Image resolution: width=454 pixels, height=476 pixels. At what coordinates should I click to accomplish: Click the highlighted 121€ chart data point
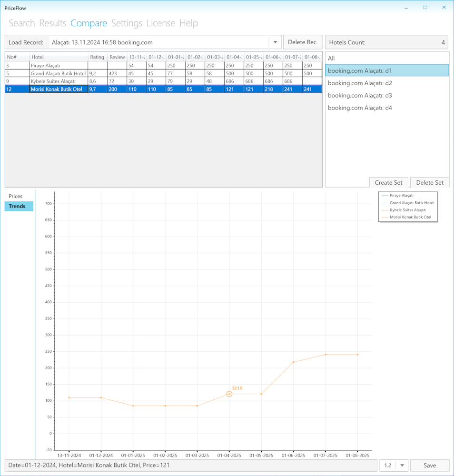tap(229, 394)
